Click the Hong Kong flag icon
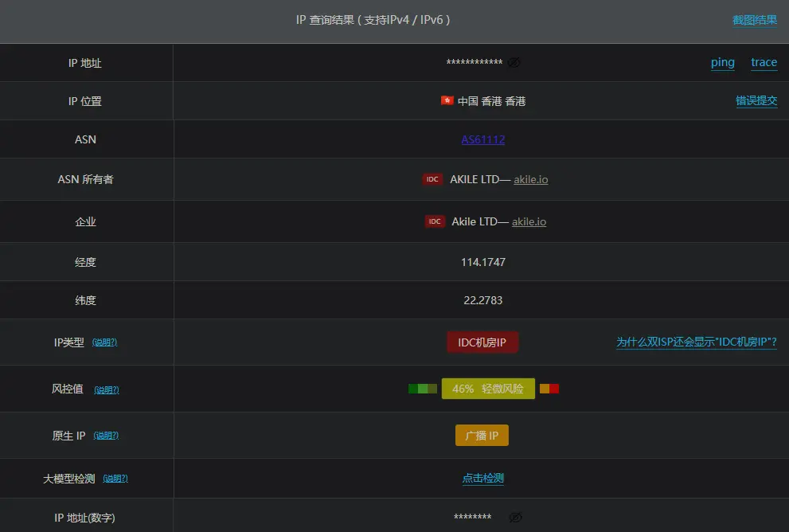Image resolution: width=789 pixels, height=532 pixels. click(447, 101)
